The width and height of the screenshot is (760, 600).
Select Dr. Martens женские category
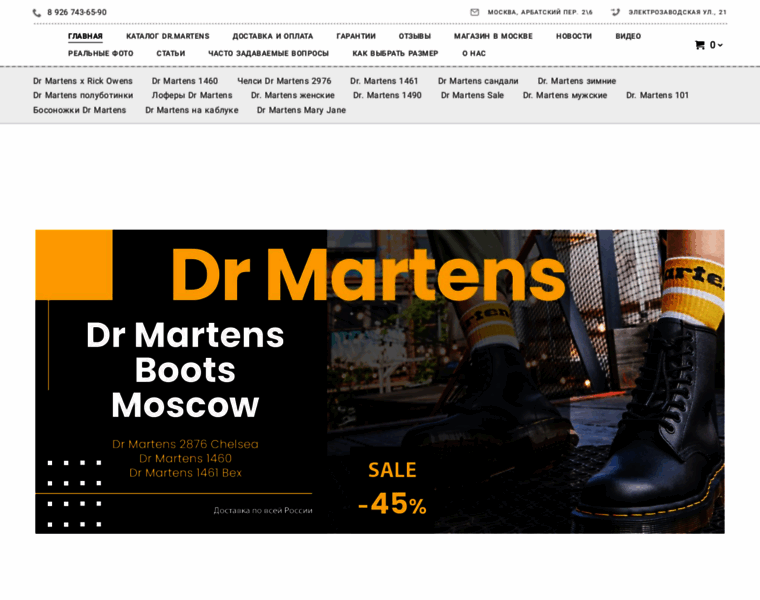293,95
